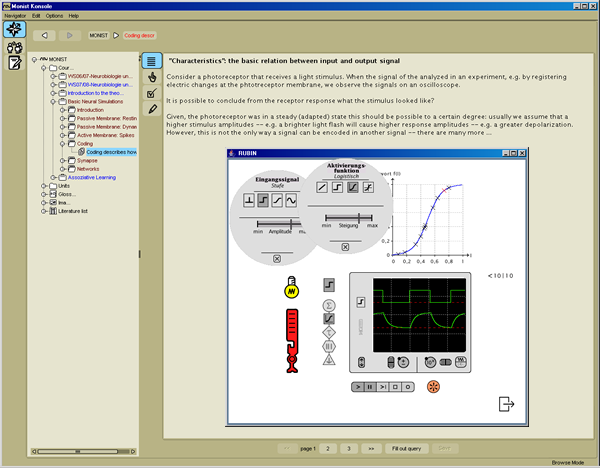The width and height of the screenshot is (600, 468).
Task: Select the step signal input type
Action: (x=261, y=201)
